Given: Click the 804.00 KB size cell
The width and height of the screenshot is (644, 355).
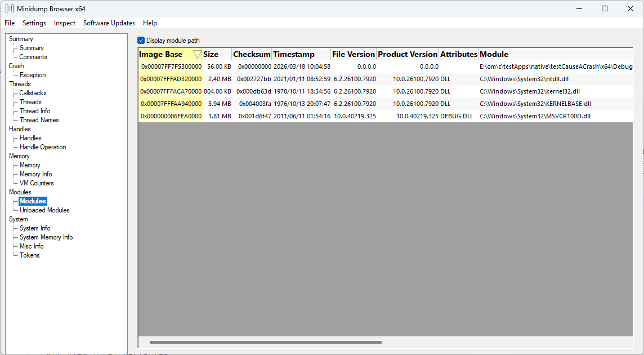Looking at the screenshot, I should (217, 91).
